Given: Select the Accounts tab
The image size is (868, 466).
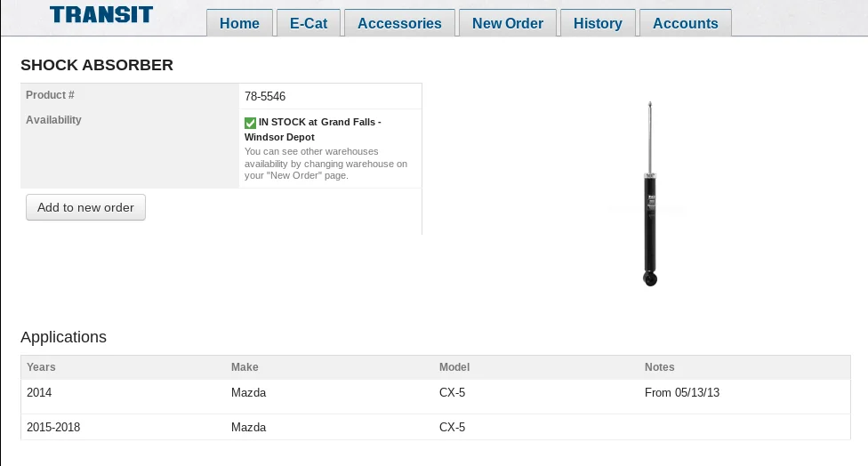Looking at the screenshot, I should 685,23.
